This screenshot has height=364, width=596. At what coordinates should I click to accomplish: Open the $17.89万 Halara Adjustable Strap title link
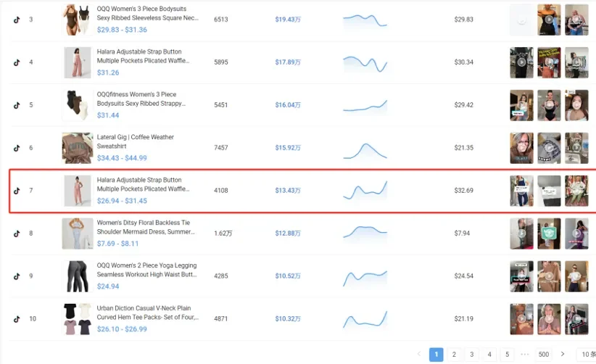[143, 56]
